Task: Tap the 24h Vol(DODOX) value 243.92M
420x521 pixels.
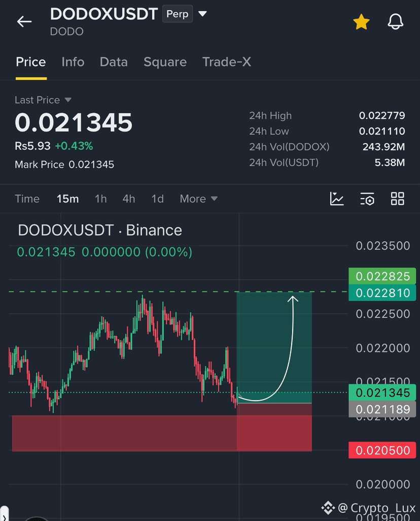Action: click(383, 147)
